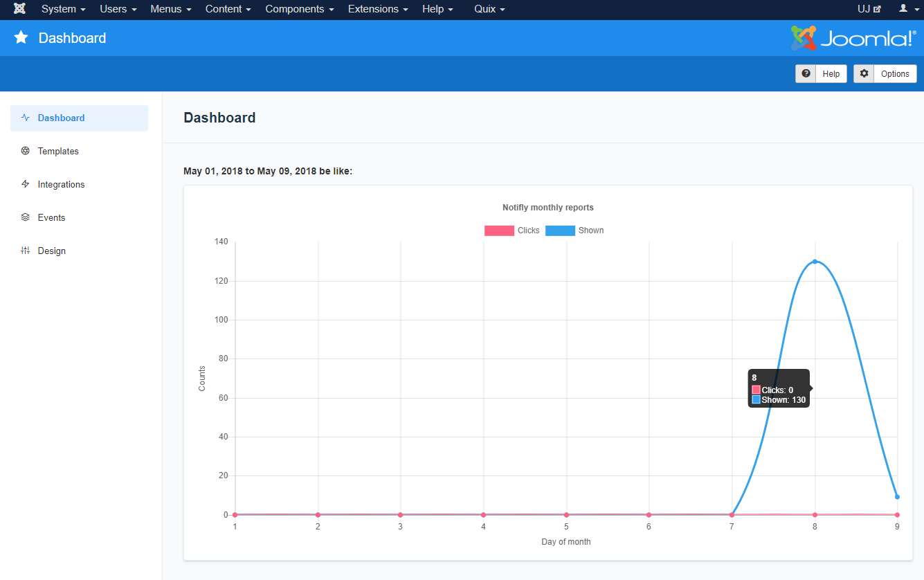Expand the Components menu
Viewport: 924px width, 580px height.
point(300,9)
